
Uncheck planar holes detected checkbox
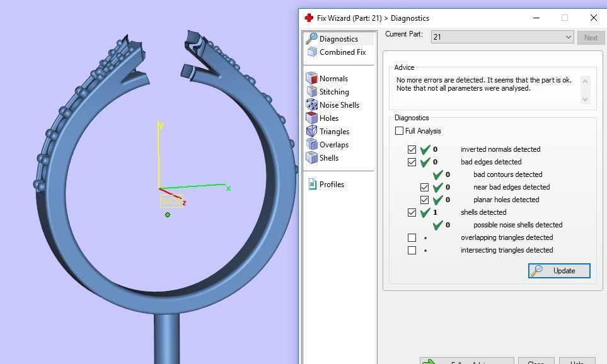[x=425, y=200]
